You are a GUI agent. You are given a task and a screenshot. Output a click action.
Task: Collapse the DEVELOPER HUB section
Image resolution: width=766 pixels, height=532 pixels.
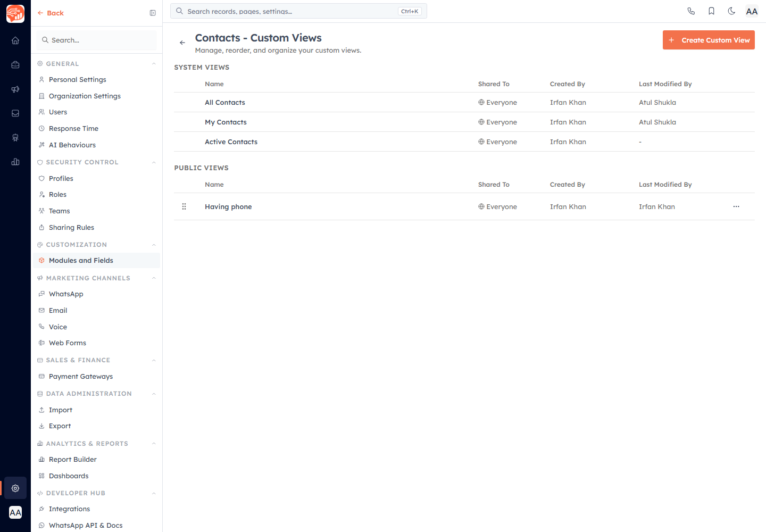[x=154, y=493]
